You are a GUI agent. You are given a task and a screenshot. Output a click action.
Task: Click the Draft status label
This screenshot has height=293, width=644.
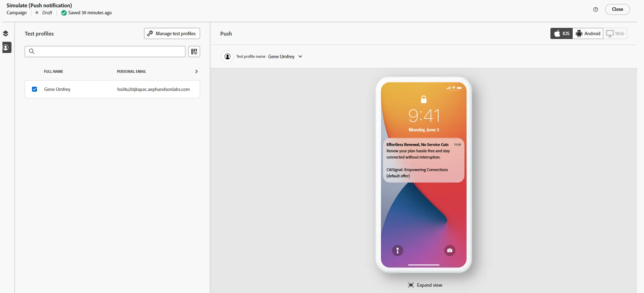[x=47, y=13]
